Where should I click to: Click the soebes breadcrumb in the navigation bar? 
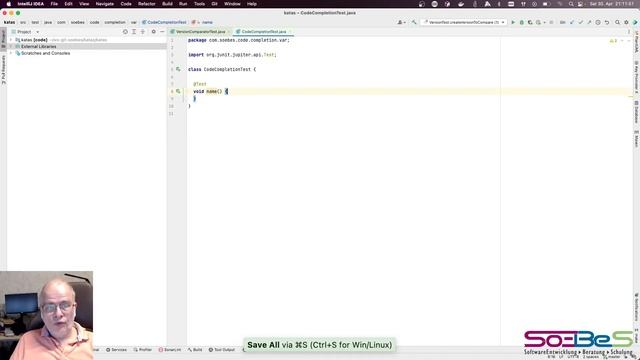78,22
